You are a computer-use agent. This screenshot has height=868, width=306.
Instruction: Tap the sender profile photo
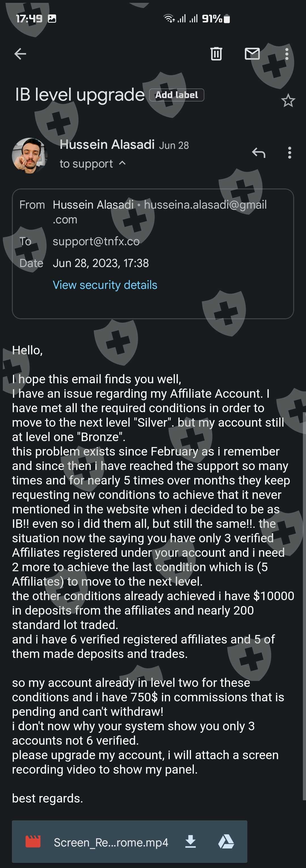pyautogui.click(x=30, y=155)
